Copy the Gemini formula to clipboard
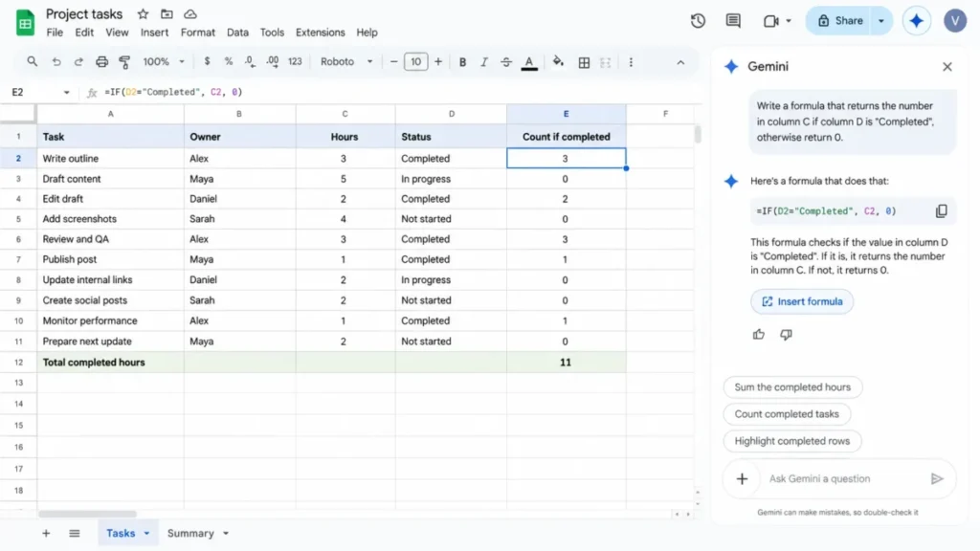Screen dimensions: 980x551 point(942,211)
